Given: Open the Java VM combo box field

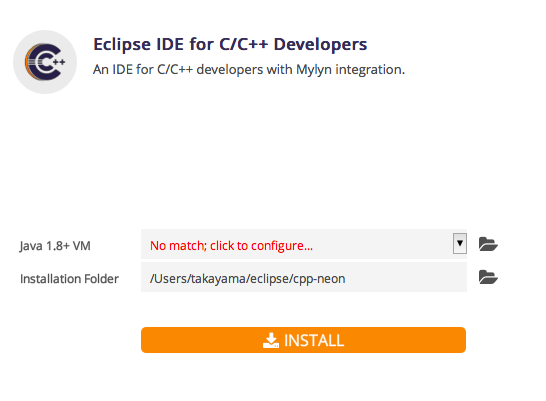Looking at the screenshot, I should point(304,244).
